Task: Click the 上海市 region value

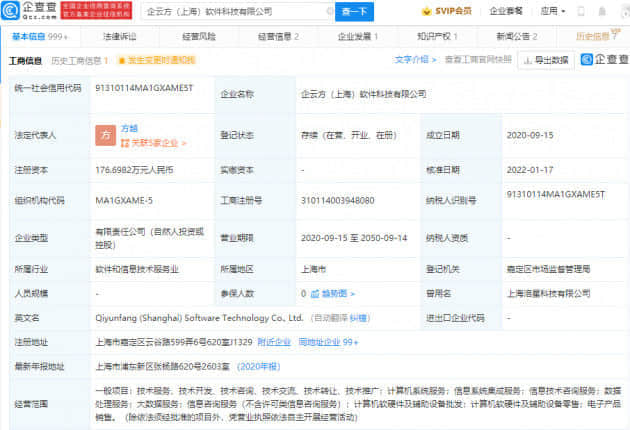Action: click(314, 269)
